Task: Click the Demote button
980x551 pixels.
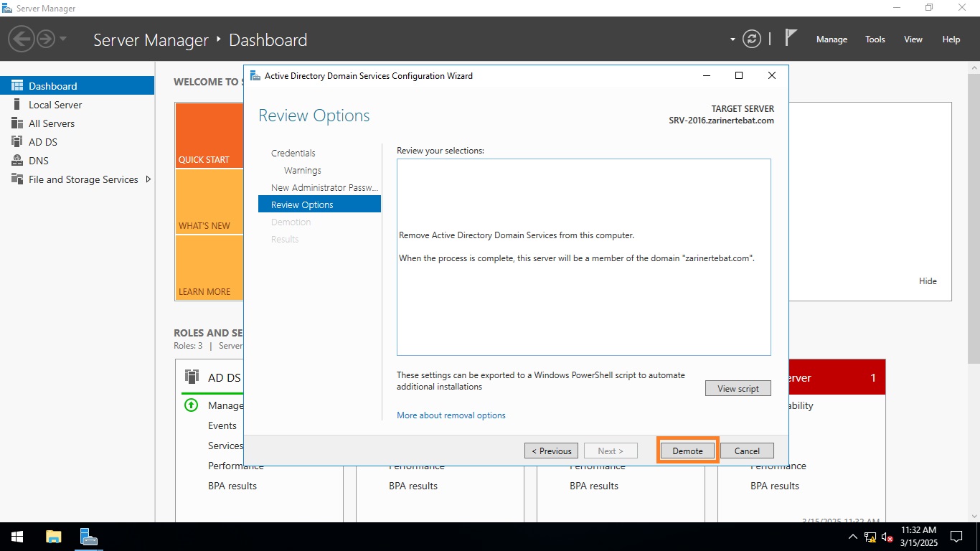Action: 687,451
